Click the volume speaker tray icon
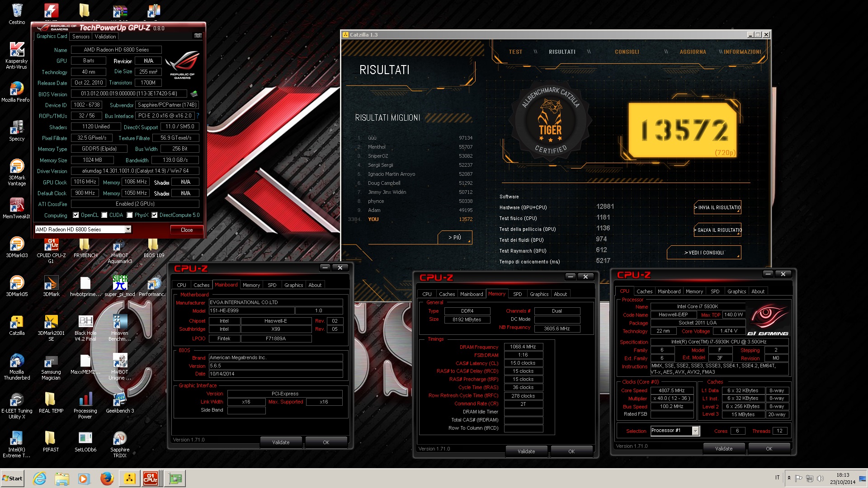 pos(820,478)
